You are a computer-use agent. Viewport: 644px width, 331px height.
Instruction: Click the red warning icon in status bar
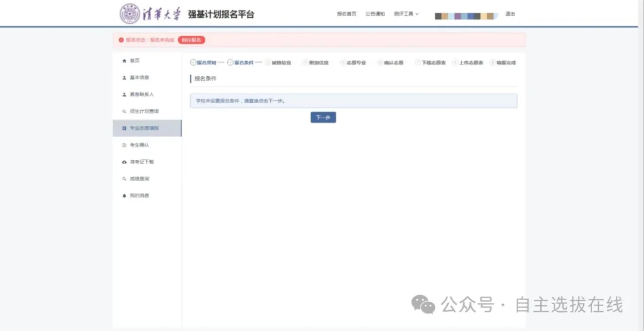[x=121, y=40]
